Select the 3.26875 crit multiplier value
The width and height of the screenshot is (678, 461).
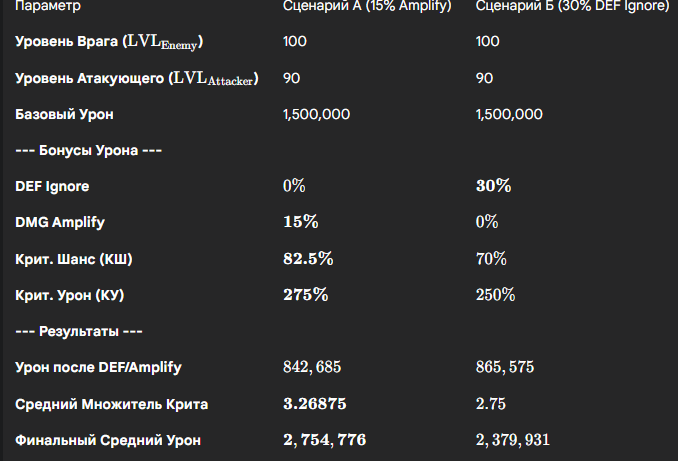click(x=315, y=404)
